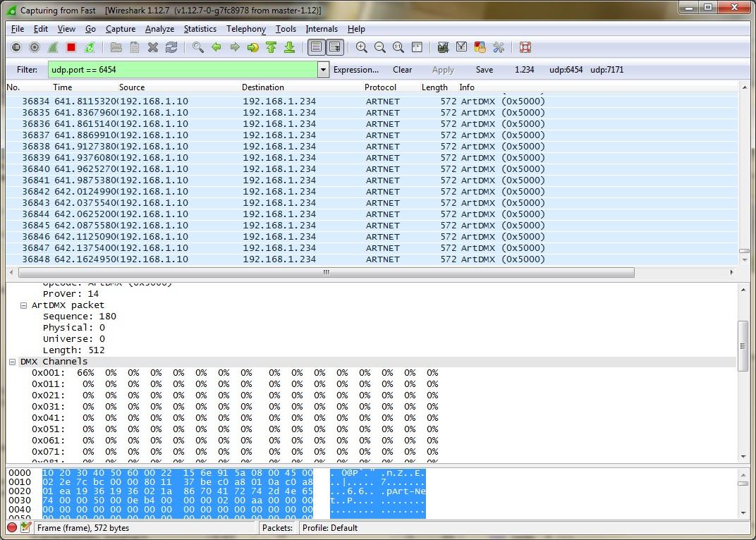Image resolution: width=756 pixels, height=540 pixels.
Task: Click the Profile: Default status entry
Action: click(330, 528)
